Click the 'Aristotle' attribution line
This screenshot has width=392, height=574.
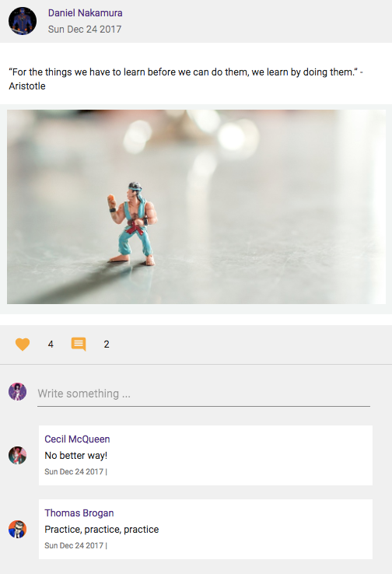coord(27,86)
